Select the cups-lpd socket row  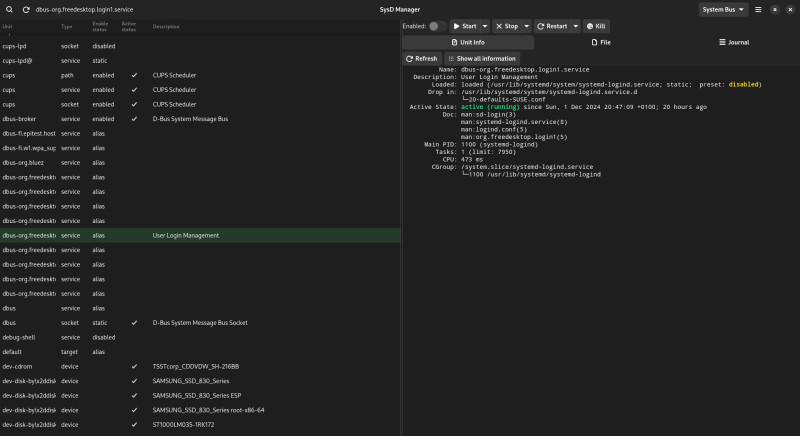200,46
